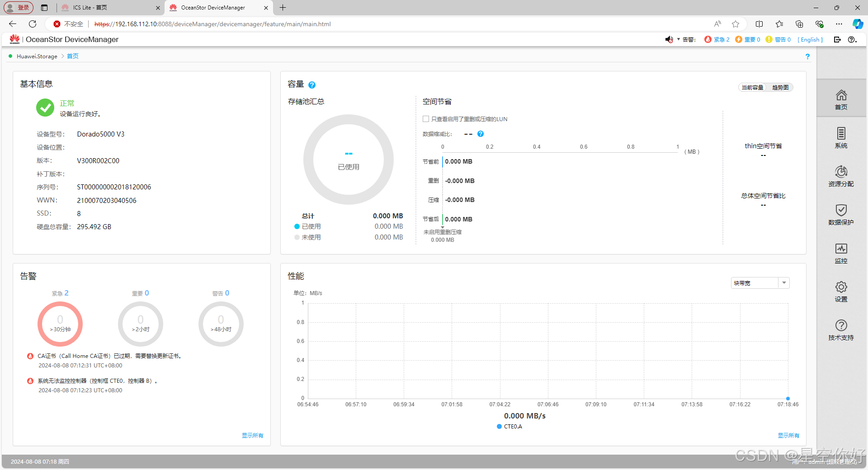Select the OceanStor DeviceManager browser tab
868x470 pixels.
point(219,8)
